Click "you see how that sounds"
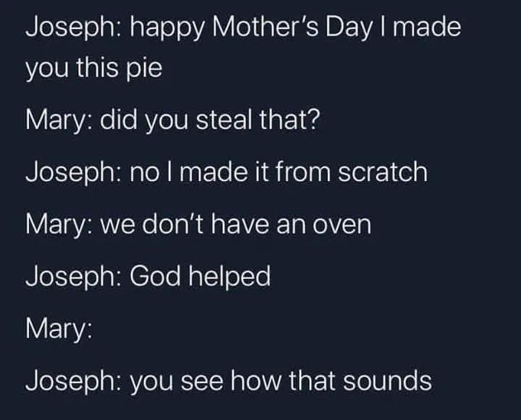521x420 pixels. (280, 381)
